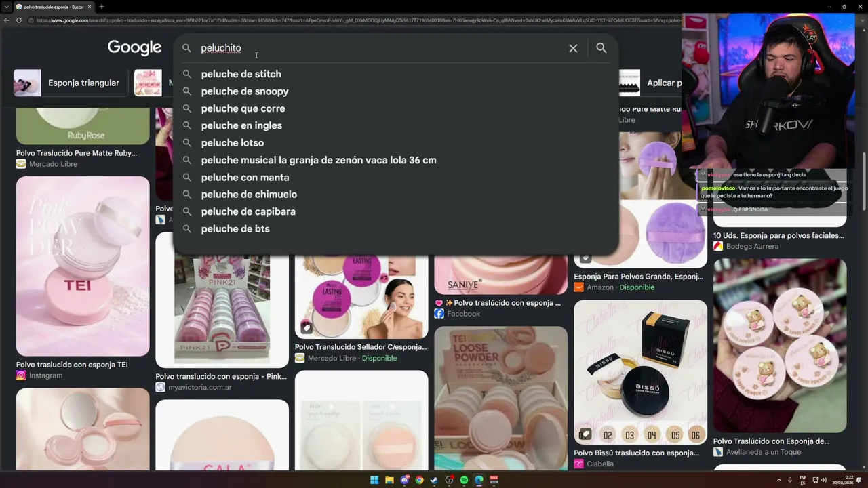Open the TEI Loose Powder box image
The height and width of the screenshot is (488, 868).
tap(500, 399)
